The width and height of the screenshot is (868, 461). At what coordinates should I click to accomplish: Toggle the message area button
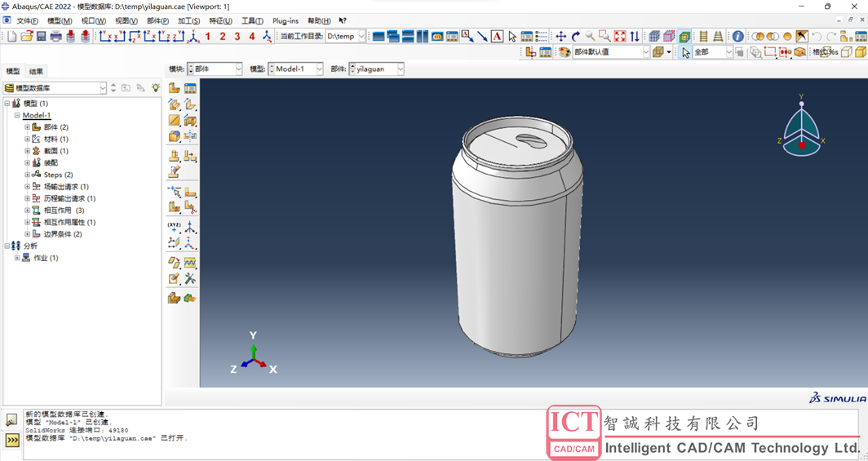pos(11,421)
